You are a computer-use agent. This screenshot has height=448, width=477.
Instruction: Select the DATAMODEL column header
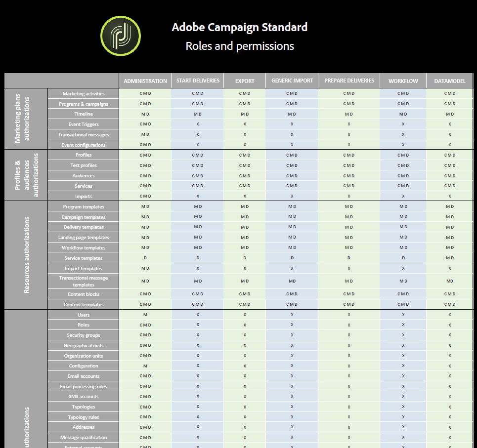point(450,81)
